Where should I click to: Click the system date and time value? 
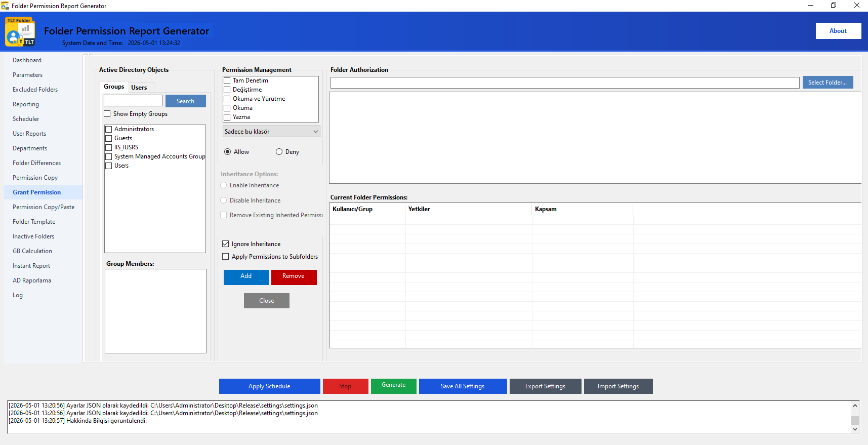pos(154,43)
